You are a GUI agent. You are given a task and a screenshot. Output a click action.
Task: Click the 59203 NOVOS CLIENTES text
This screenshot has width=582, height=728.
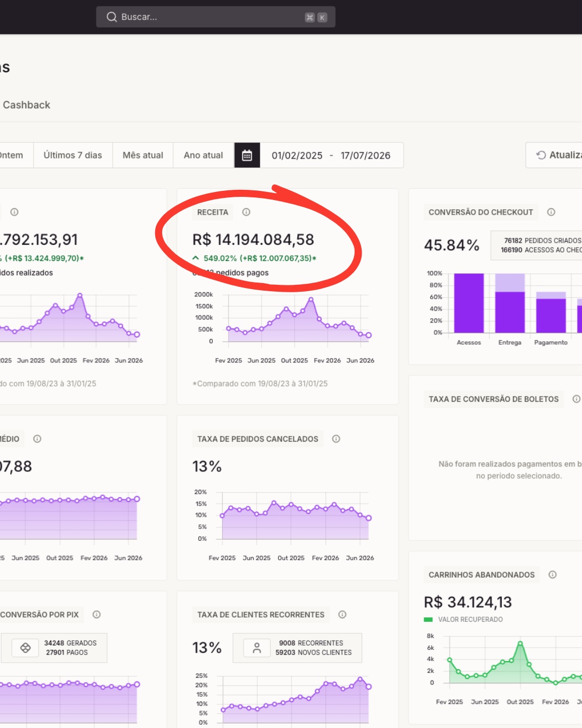314,653
